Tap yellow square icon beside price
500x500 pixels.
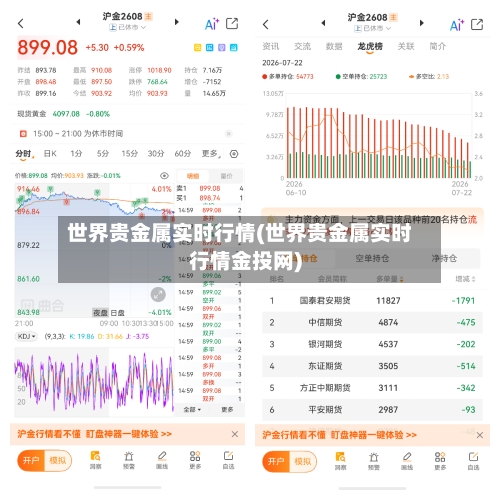pyautogui.click(x=198, y=48)
